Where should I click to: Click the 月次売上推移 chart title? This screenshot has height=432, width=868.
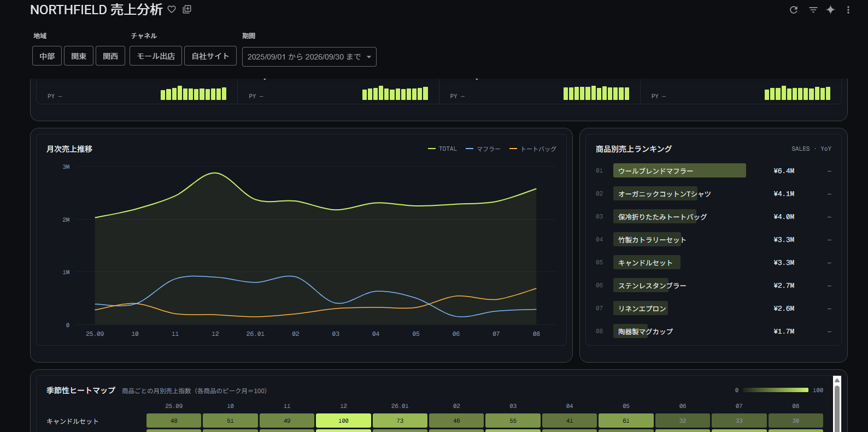click(x=69, y=149)
